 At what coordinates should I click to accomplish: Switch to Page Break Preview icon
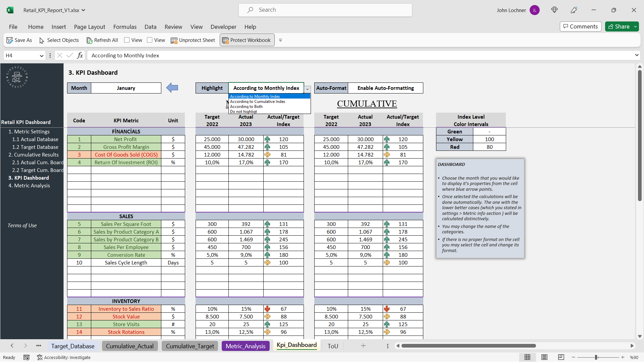(x=561, y=357)
